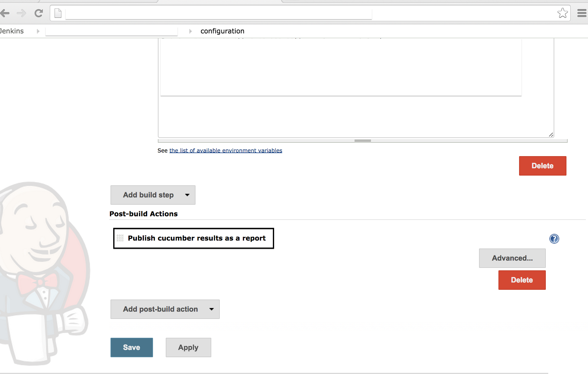Click the Apply button
The width and height of the screenshot is (588, 380).
[188, 347]
